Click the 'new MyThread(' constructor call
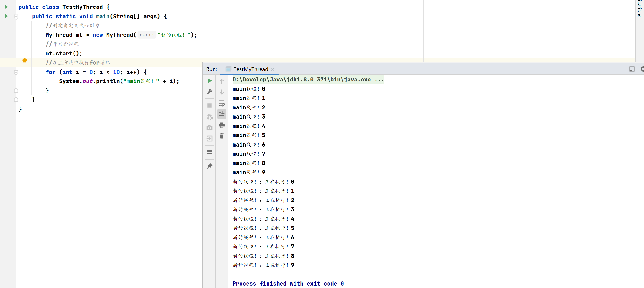 (114, 35)
